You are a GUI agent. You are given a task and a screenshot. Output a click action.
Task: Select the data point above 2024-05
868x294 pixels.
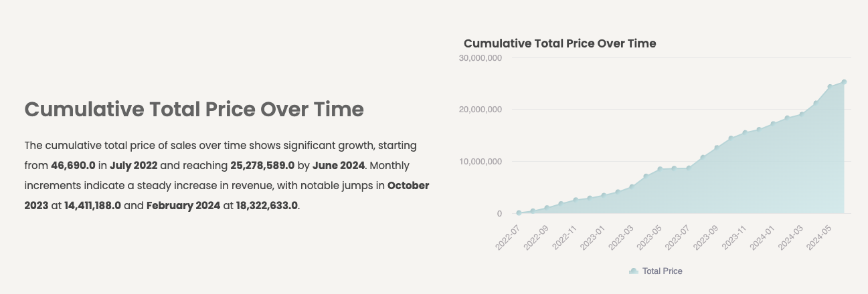point(830,86)
